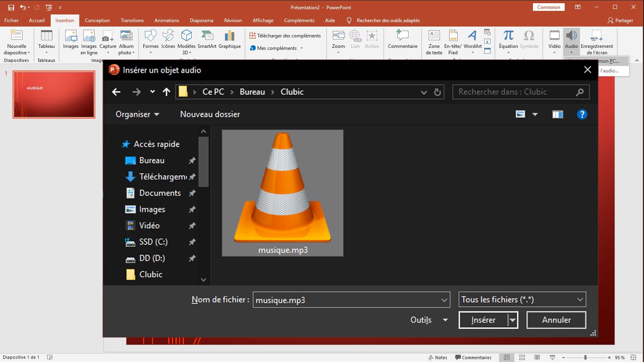Open the WordArt gallery
This screenshot has height=362, width=644.
pyautogui.click(x=473, y=42)
